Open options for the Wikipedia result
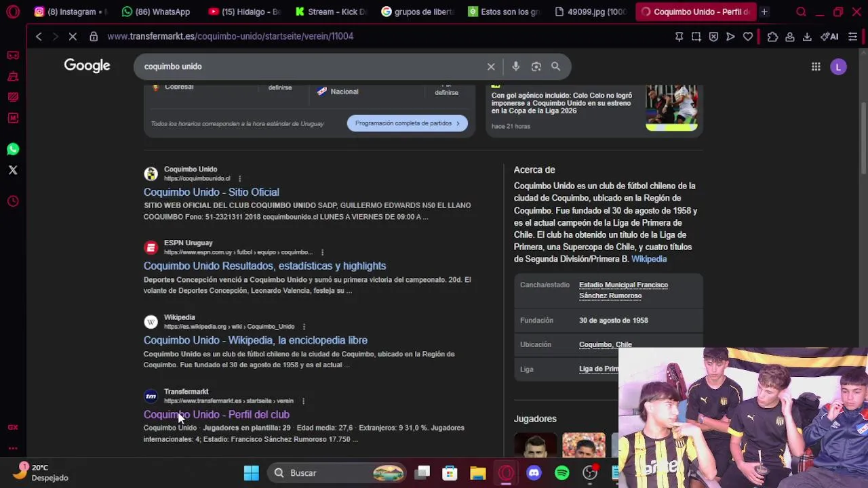The image size is (868, 488). [x=304, y=327]
